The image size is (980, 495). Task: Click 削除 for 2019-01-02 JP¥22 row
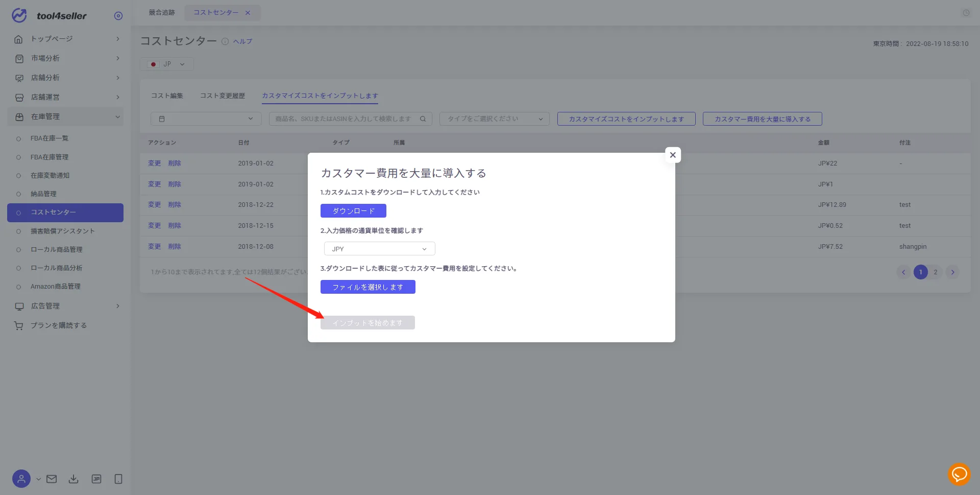(175, 163)
